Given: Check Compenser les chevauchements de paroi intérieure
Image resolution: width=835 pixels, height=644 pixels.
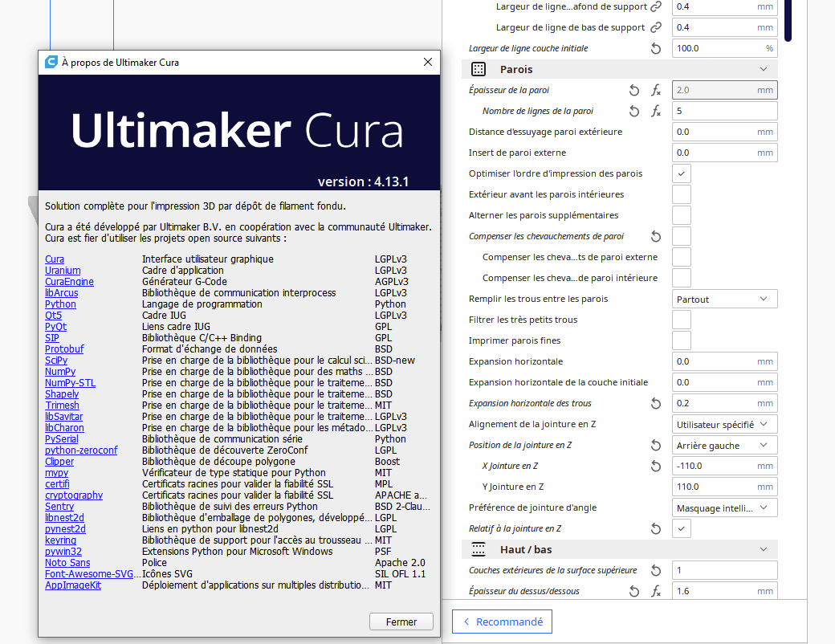Looking at the screenshot, I should pos(681,278).
